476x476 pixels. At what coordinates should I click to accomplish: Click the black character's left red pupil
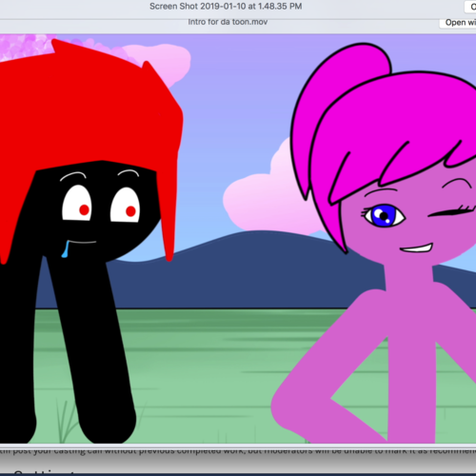point(84,209)
